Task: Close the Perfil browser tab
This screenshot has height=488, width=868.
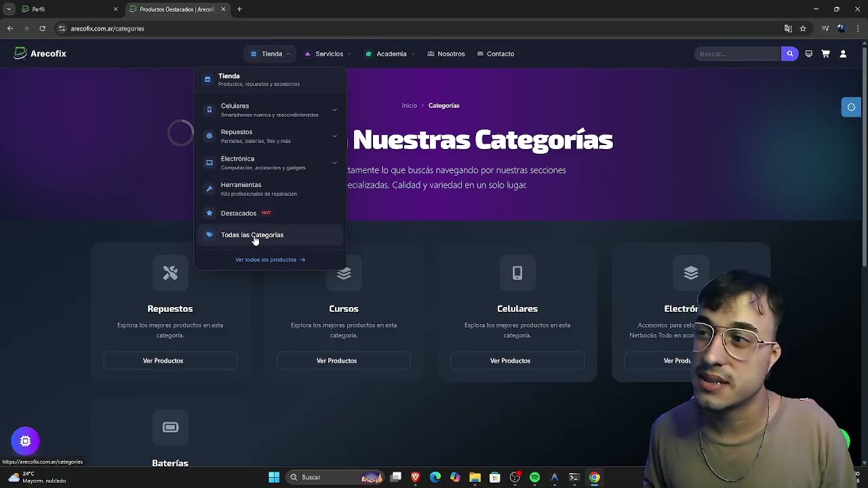Action: [115, 9]
